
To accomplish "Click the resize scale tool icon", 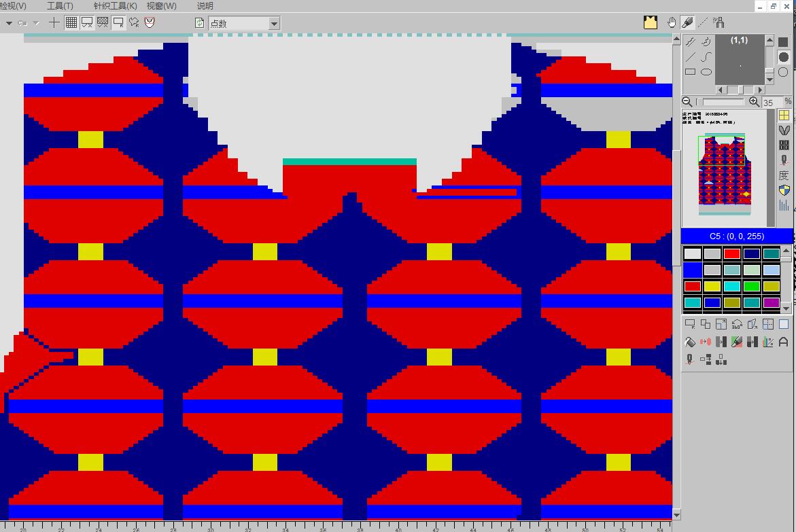I will pos(721,324).
